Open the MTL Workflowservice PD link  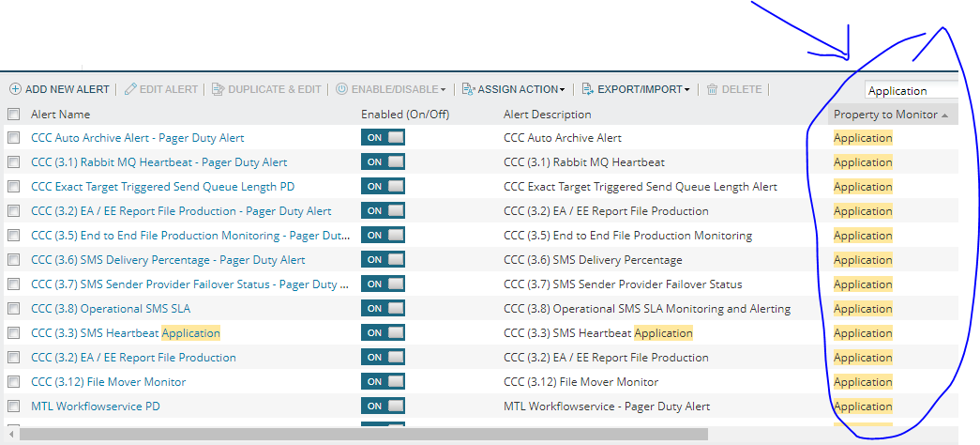point(96,407)
